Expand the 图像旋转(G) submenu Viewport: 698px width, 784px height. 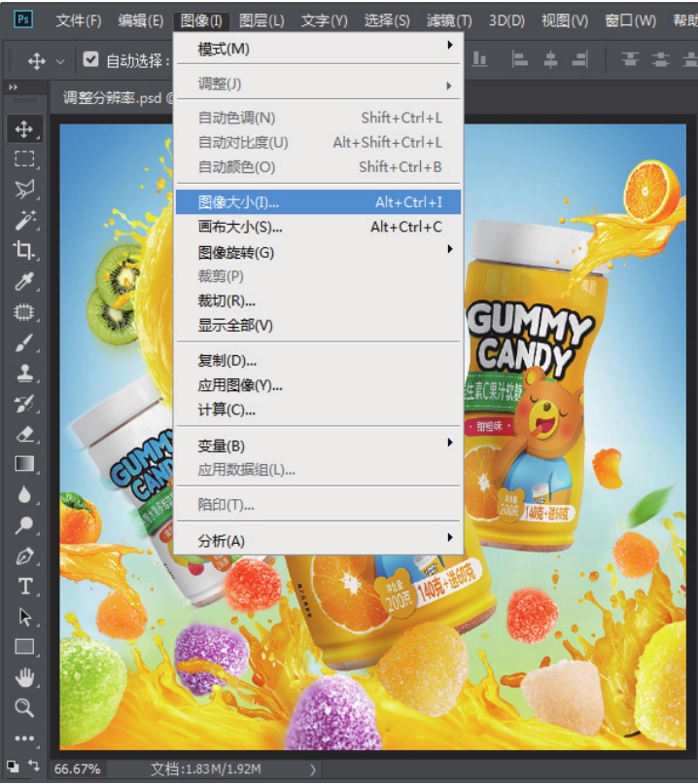pyautogui.click(x=450, y=249)
